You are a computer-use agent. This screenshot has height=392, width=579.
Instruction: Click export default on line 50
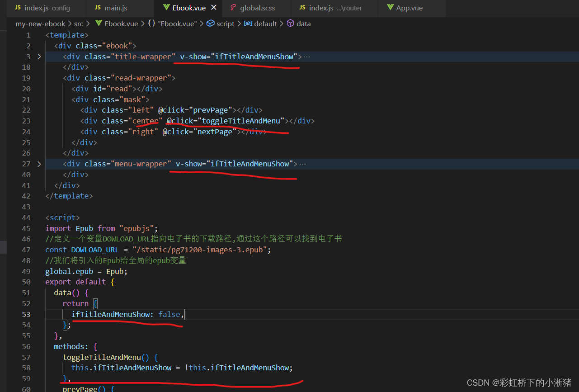click(x=75, y=282)
